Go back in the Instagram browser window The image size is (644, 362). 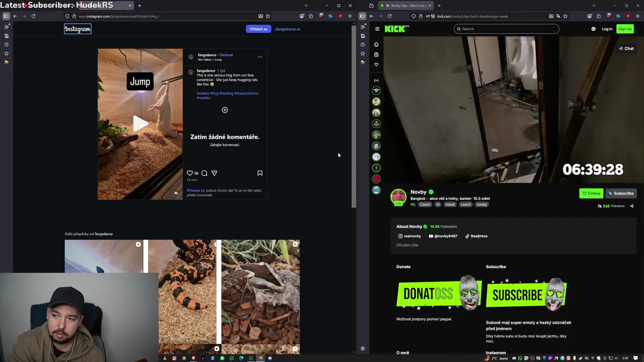pos(15,16)
